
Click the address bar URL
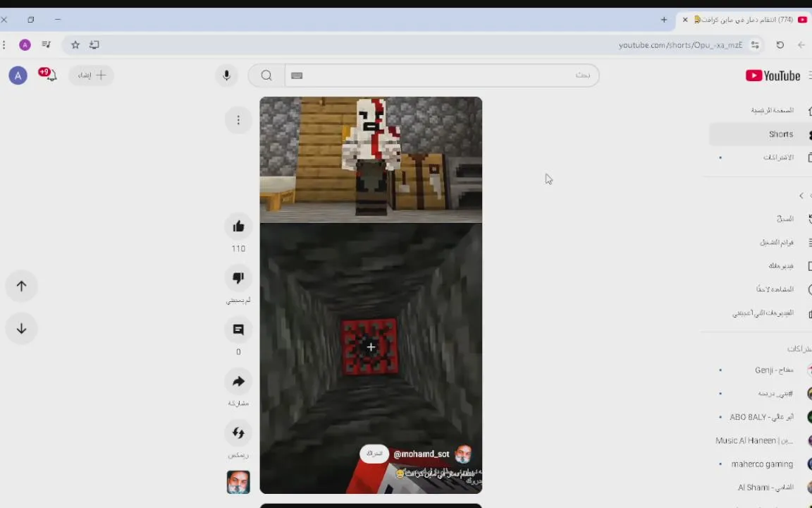tap(680, 45)
